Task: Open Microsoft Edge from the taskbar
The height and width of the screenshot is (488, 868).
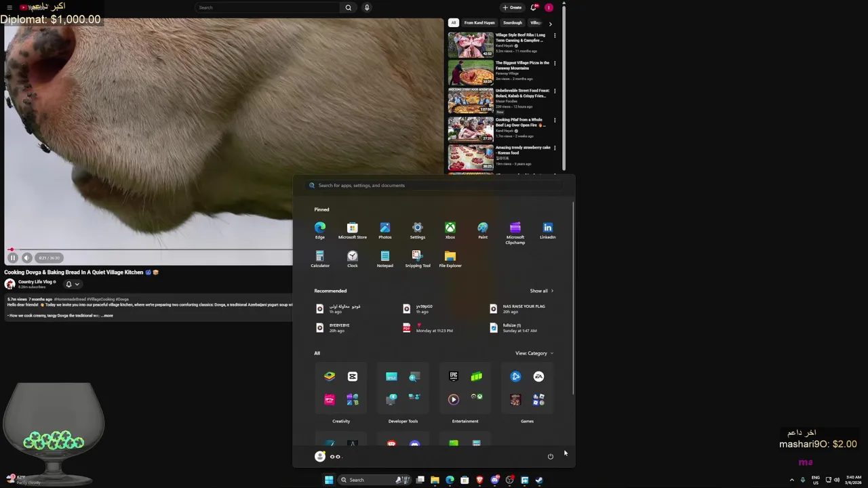Action: (x=450, y=480)
